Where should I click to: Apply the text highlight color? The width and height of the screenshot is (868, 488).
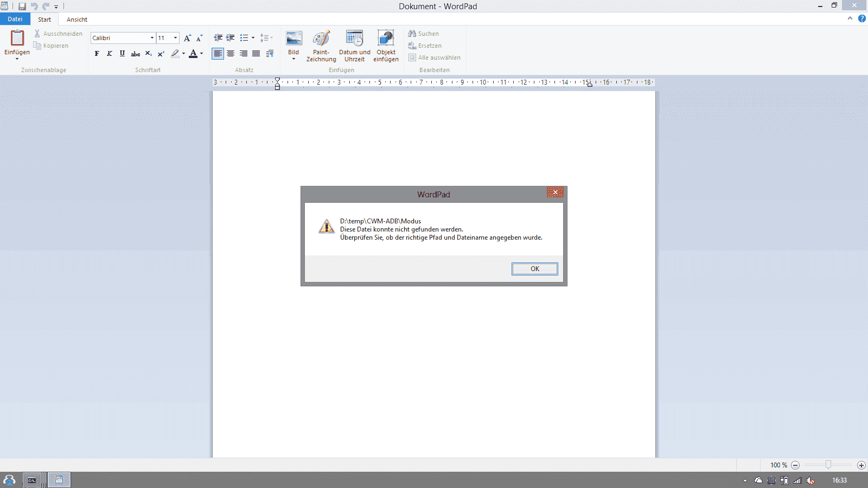(x=175, y=54)
